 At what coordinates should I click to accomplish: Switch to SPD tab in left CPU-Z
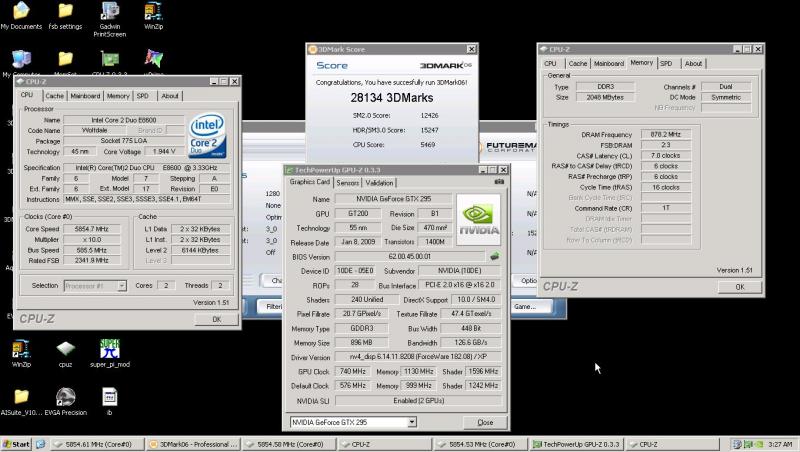[143, 96]
